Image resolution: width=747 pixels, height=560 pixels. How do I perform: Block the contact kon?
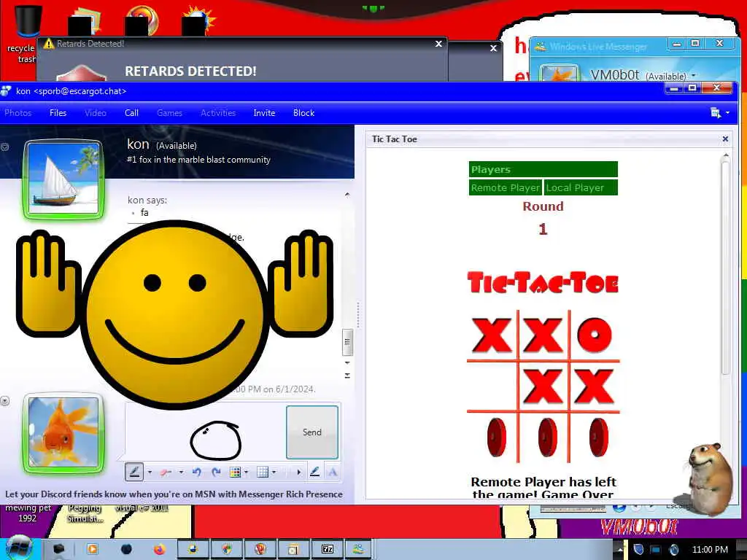[303, 113]
